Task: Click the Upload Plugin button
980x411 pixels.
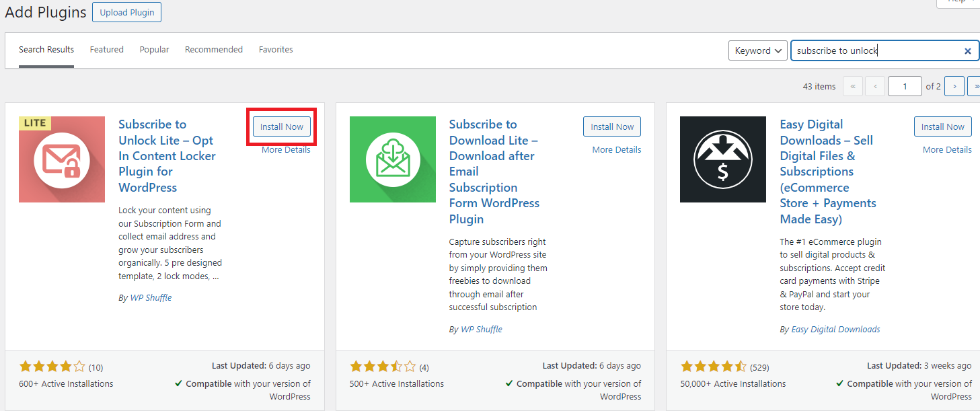Action: (x=126, y=11)
